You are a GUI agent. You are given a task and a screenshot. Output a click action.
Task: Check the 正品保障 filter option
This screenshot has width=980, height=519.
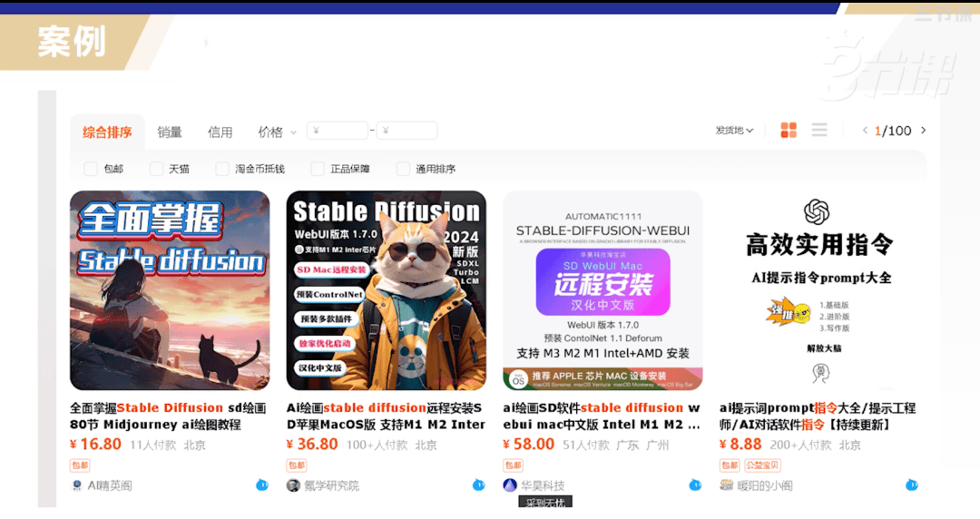tap(318, 169)
